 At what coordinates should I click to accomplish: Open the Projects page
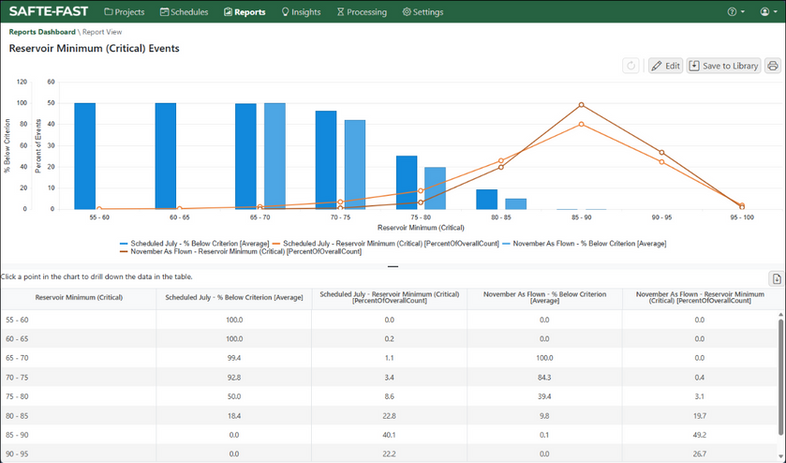(x=124, y=12)
